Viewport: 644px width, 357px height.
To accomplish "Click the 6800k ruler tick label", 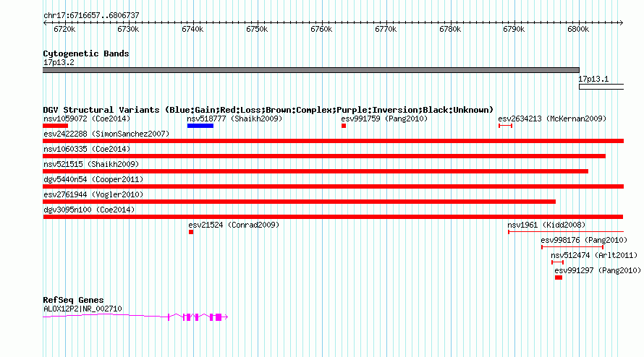I will (x=578, y=29).
